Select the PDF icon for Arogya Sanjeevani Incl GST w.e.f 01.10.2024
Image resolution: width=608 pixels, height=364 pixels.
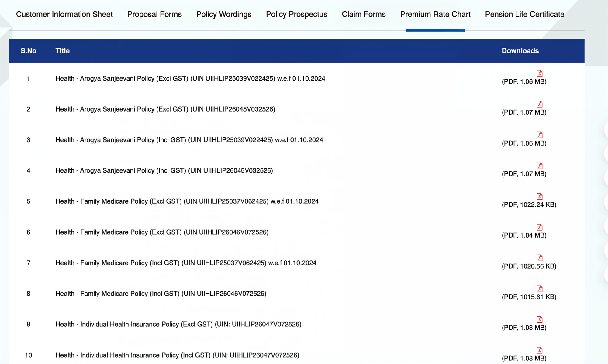540,134
